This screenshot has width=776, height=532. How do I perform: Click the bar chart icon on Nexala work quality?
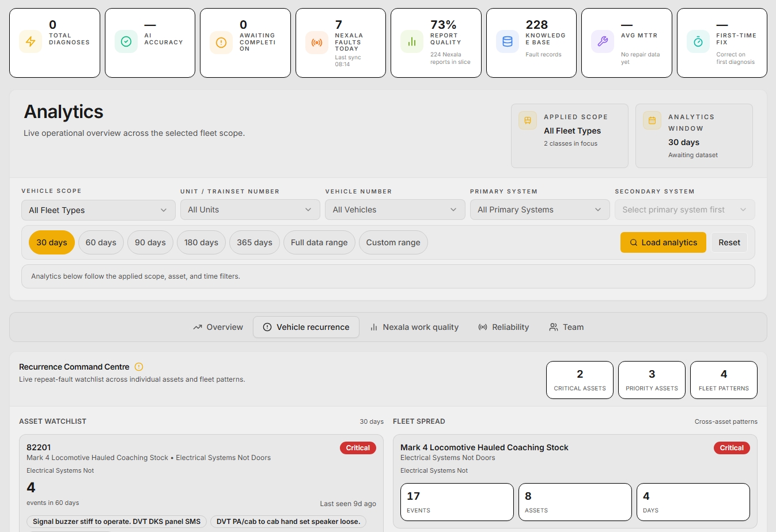tap(374, 327)
